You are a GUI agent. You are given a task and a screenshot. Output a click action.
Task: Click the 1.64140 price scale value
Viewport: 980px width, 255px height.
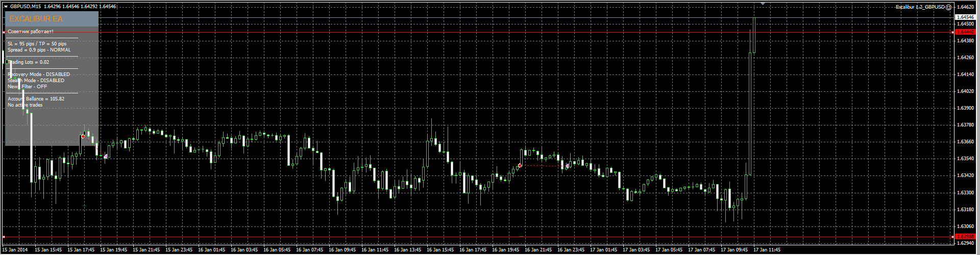tap(965, 74)
